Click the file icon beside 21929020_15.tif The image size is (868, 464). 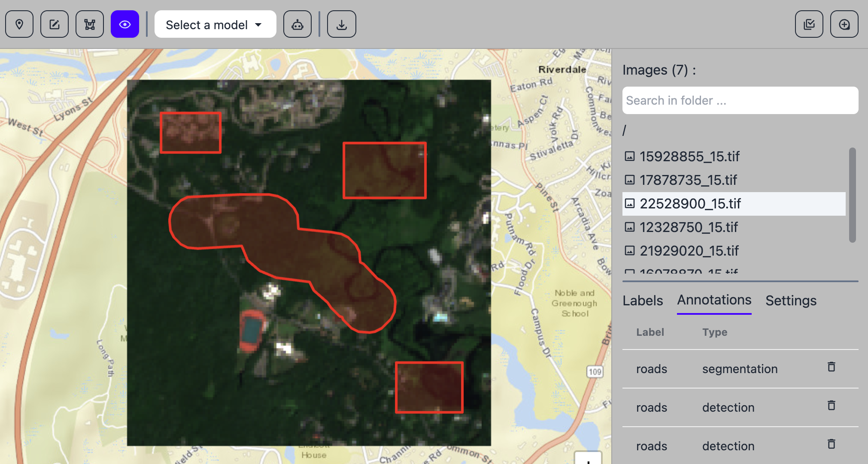(x=629, y=251)
